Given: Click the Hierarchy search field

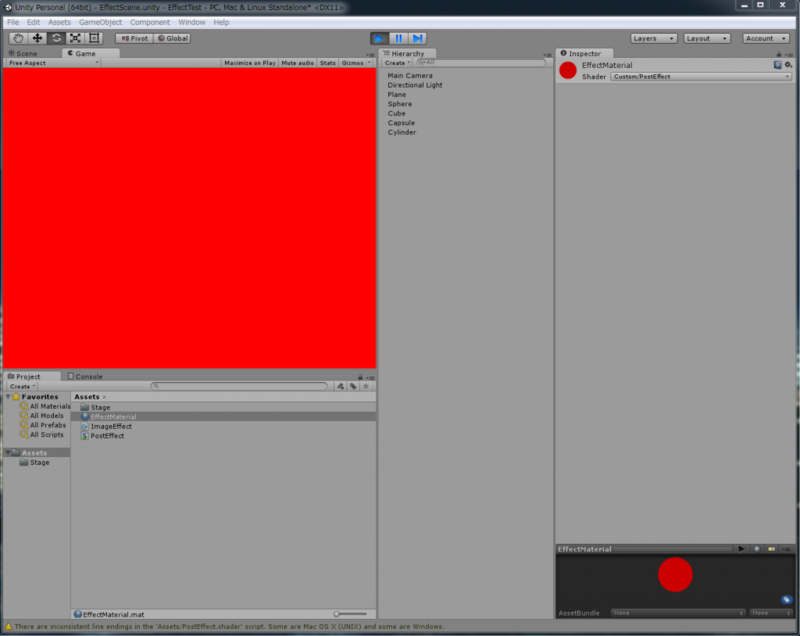Looking at the screenshot, I should click(481, 63).
